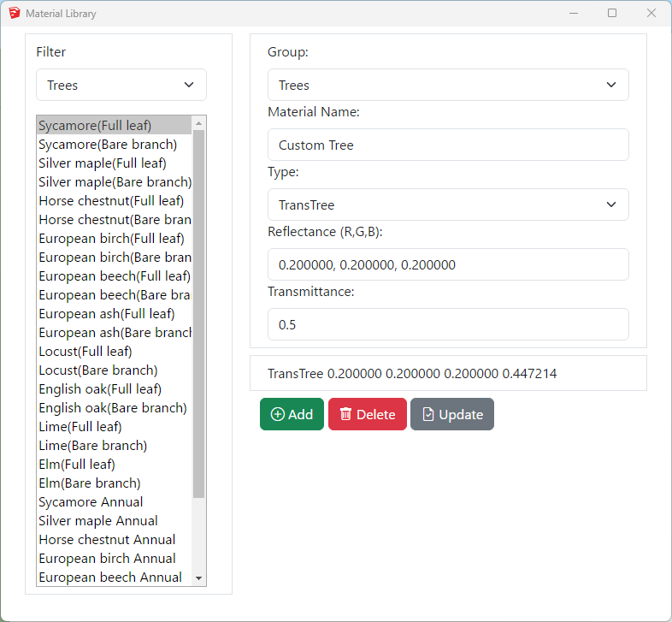The width and height of the screenshot is (672, 622).
Task: Expand the Group dropdown
Action: pos(448,85)
